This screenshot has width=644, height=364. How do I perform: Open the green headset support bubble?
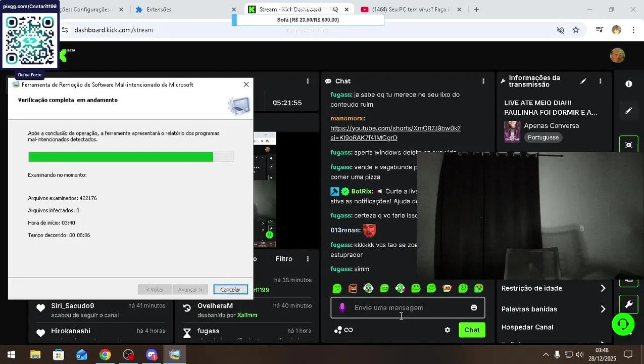click(623, 324)
